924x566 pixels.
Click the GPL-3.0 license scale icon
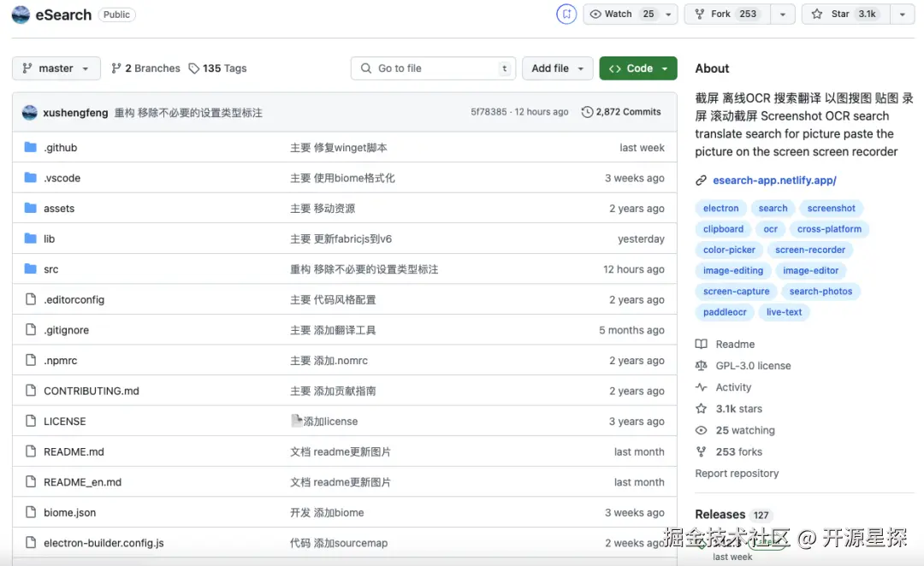point(701,366)
